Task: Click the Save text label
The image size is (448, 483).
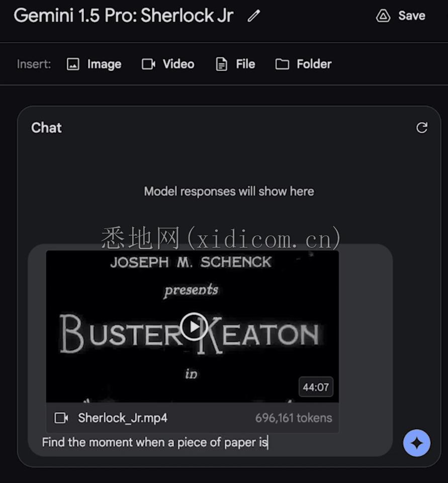Action: point(412,16)
